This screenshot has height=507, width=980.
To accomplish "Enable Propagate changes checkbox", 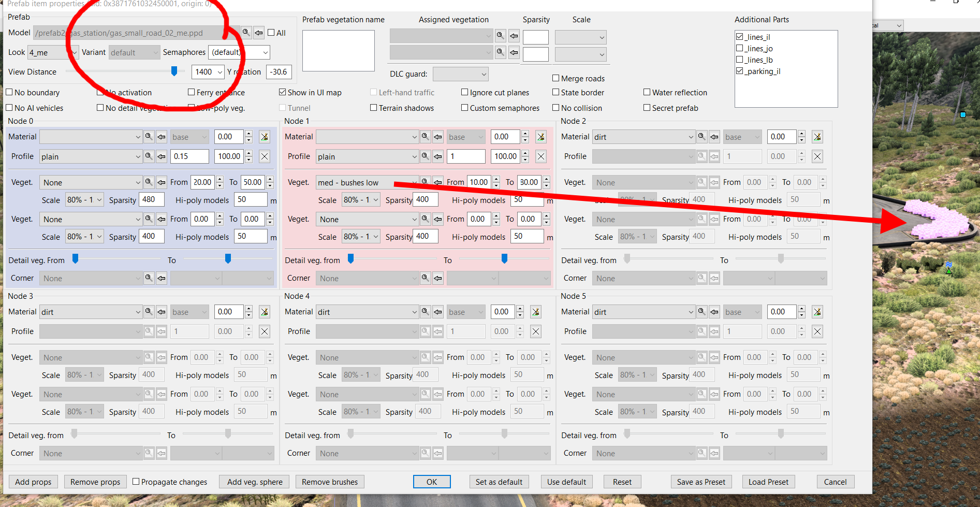I will (x=136, y=482).
